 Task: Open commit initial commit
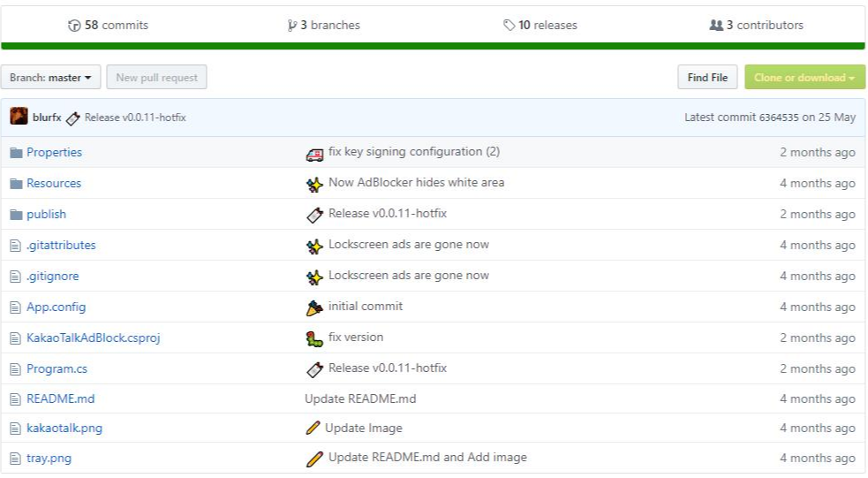(366, 306)
